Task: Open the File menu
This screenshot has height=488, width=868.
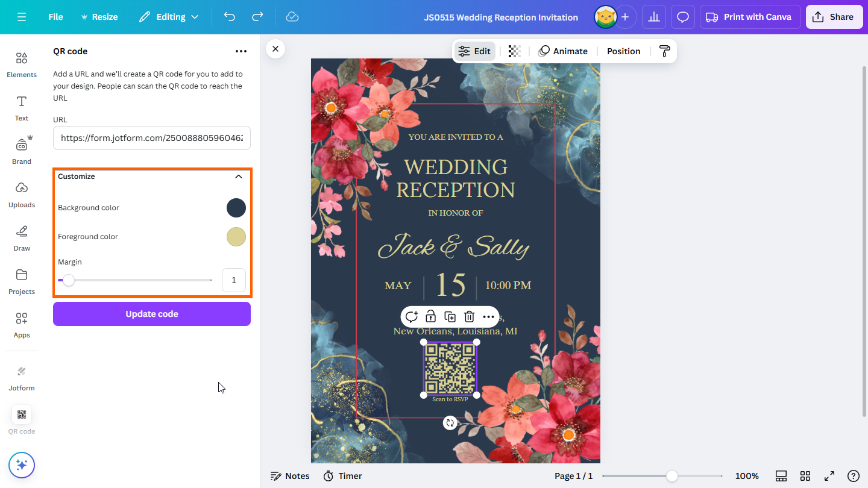Action: click(x=55, y=17)
